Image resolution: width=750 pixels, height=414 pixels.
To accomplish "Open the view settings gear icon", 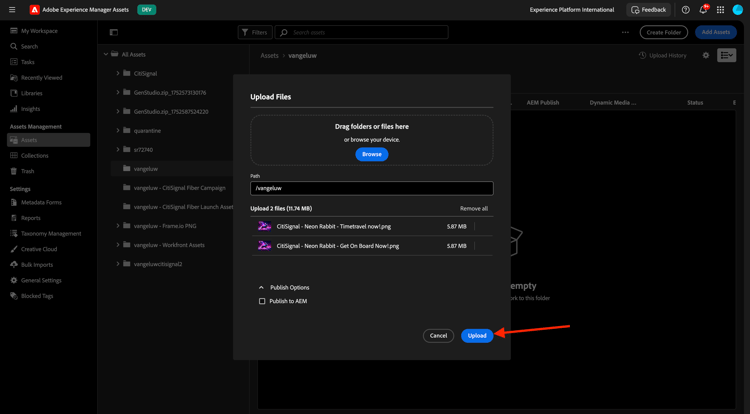I will pyautogui.click(x=706, y=55).
